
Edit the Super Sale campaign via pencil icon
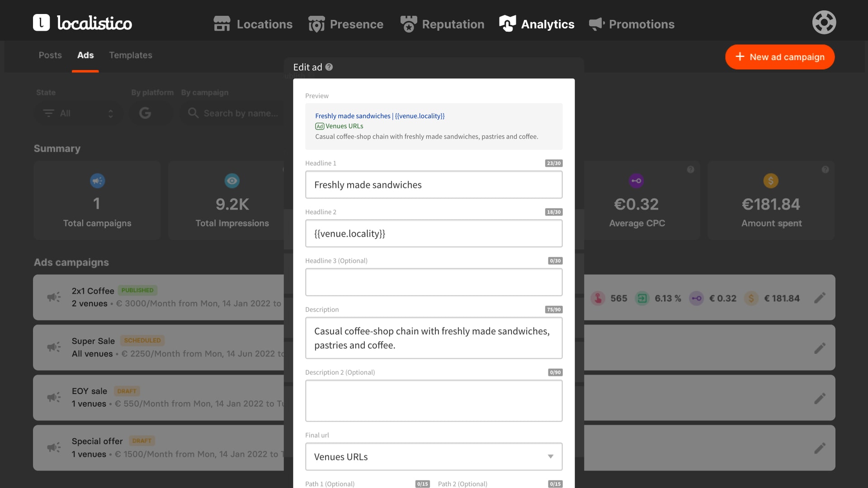coord(820,348)
